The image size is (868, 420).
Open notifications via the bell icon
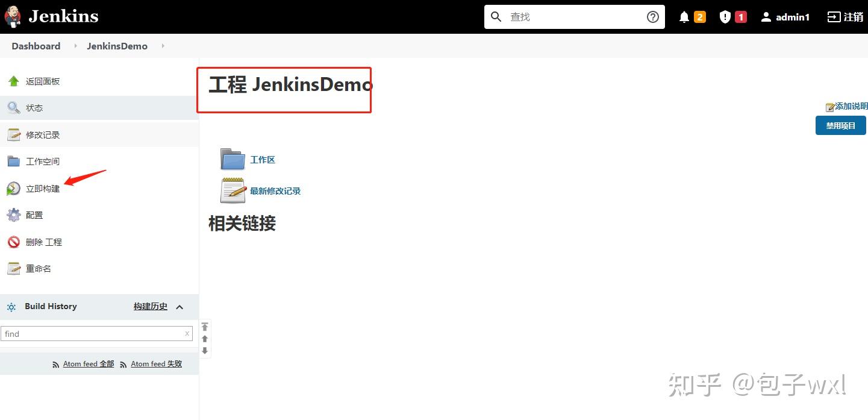click(x=684, y=16)
